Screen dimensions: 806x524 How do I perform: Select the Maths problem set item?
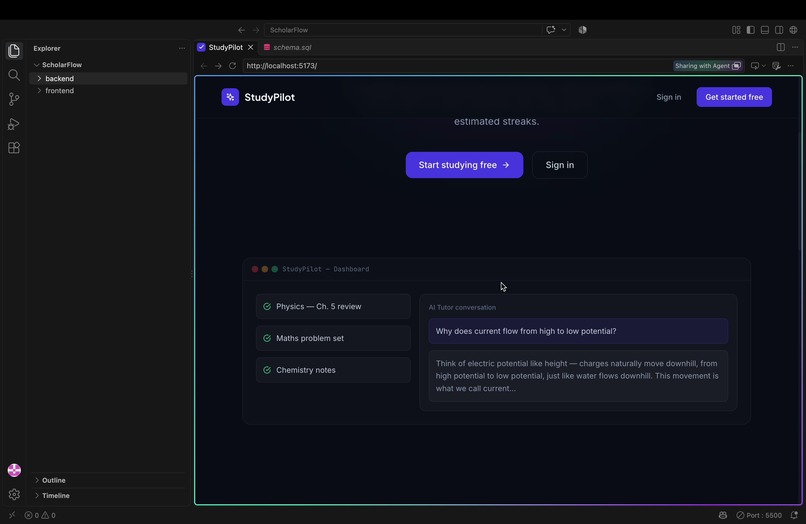click(333, 338)
